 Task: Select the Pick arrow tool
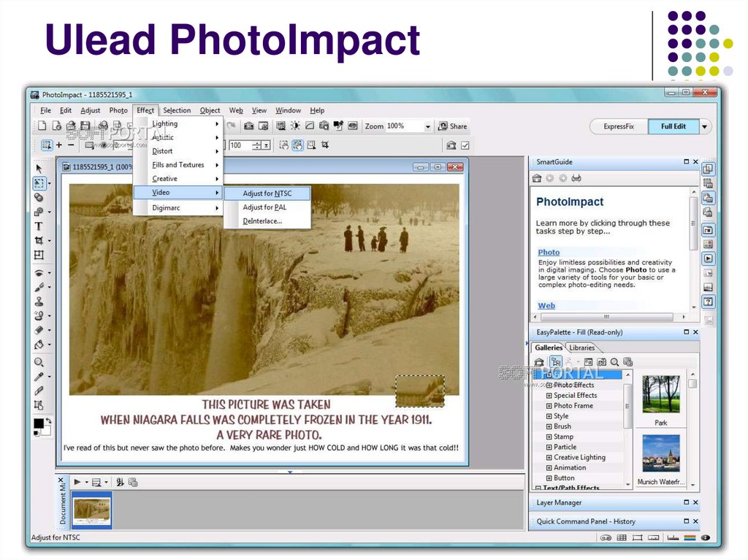(39, 169)
